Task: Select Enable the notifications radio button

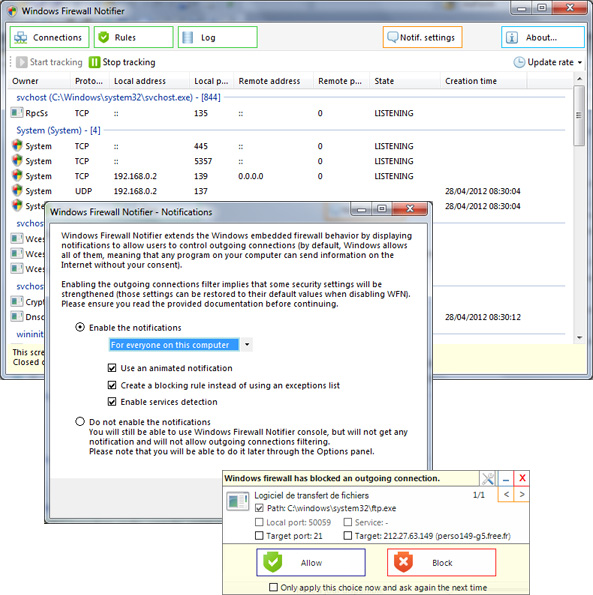Action: [80, 327]
